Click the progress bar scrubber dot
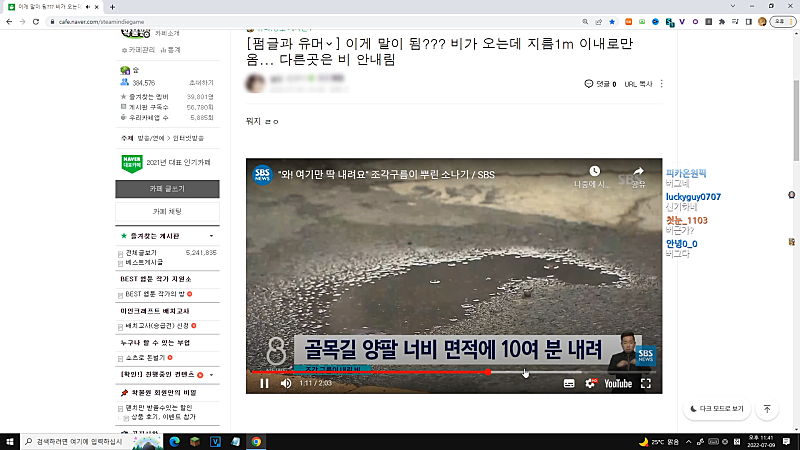The width and height of the screenshot is (800, 450). (488, 372)
